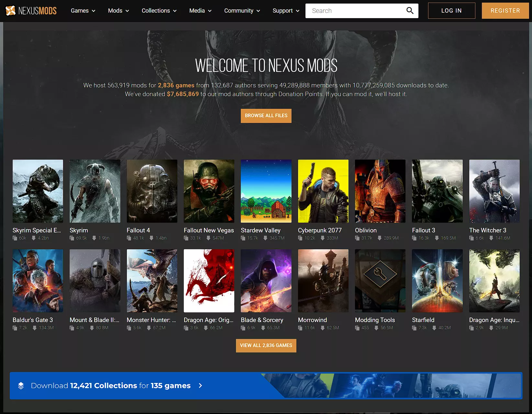
Task: Click the Modding Tools wrench tile
Action: click(380, 281)
